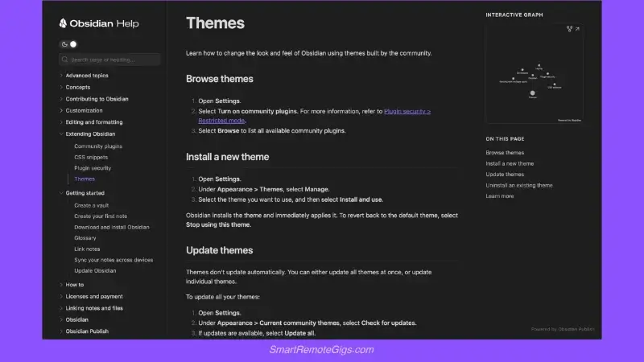Open the Update Obsidian page
The height and width of the screenshot is (362, 644).
tap(95, 270)
